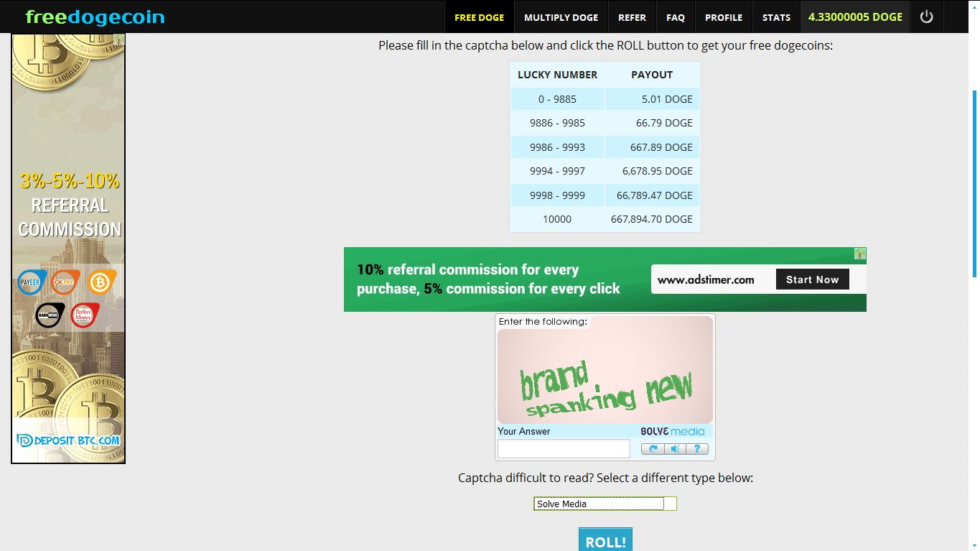Viewport: 980px width, 551px height.
Task: Open the Solve Media captcha type dropdown
Action: pyautogui.click(x=605, y=504)
